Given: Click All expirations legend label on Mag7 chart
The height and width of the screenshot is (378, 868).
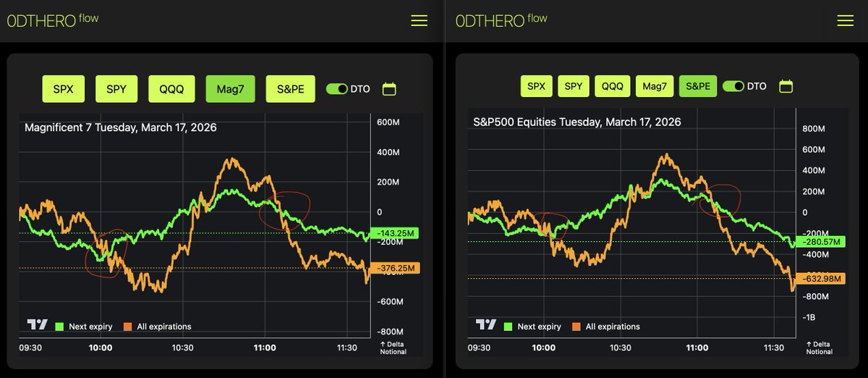Looking at the screenshot, I should coord(164,327).
